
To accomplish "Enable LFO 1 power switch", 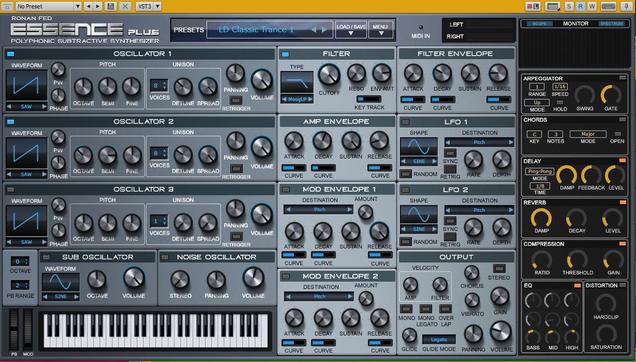I will pos(405,122).
